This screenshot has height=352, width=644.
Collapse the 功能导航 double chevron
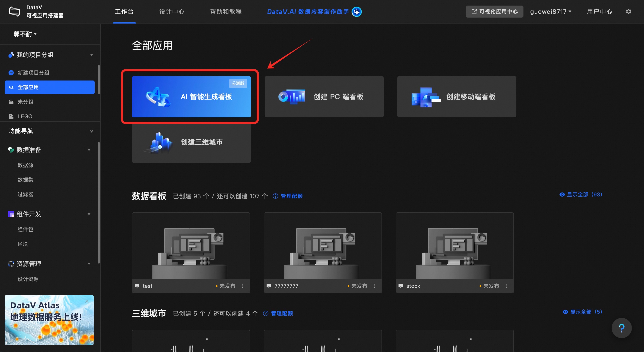coord(91,131)
